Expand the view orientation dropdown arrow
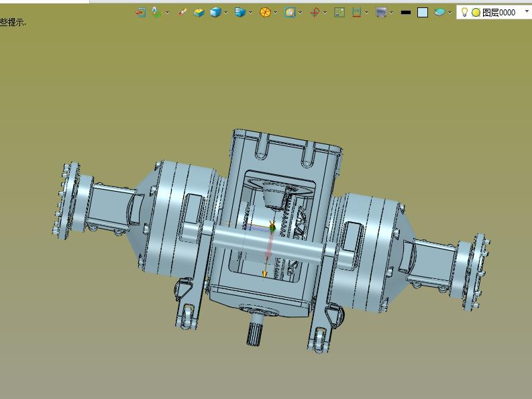Viewport: 532px width, 399px height. coord(250,13)
